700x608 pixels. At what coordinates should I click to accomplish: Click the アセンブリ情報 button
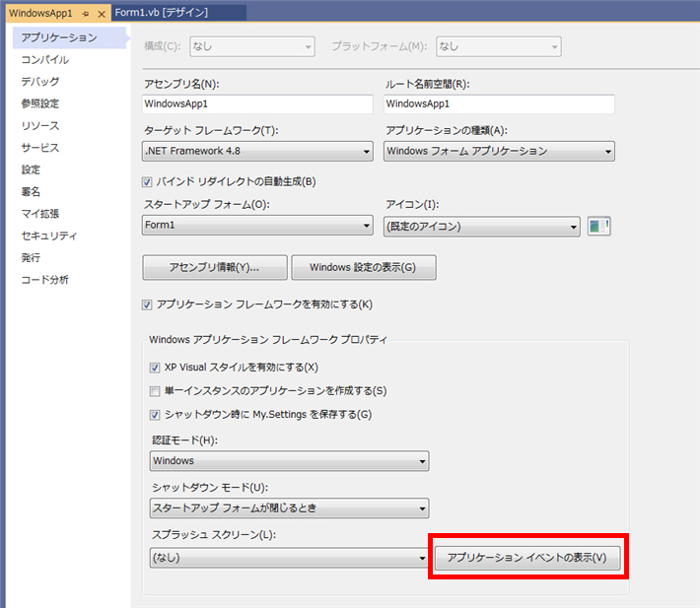215,268
